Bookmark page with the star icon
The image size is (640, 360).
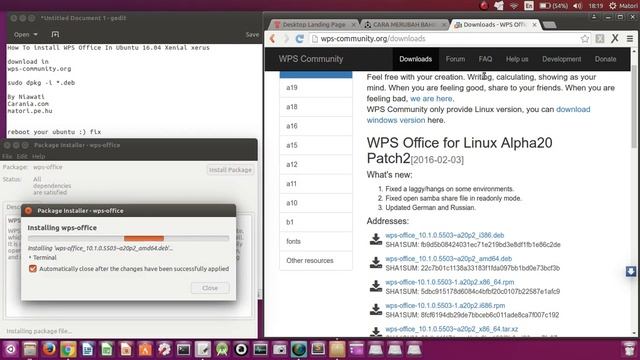pos(584,39)
